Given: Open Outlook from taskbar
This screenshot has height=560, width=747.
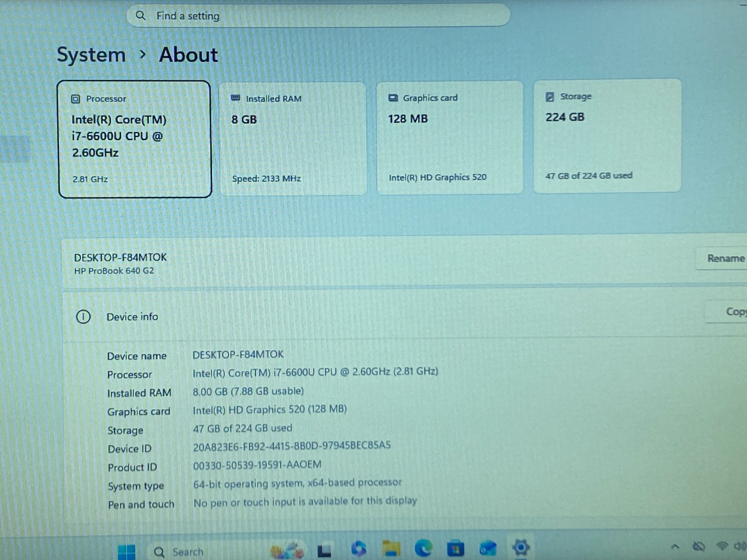Looking at the screenshot, I should 488,548.
